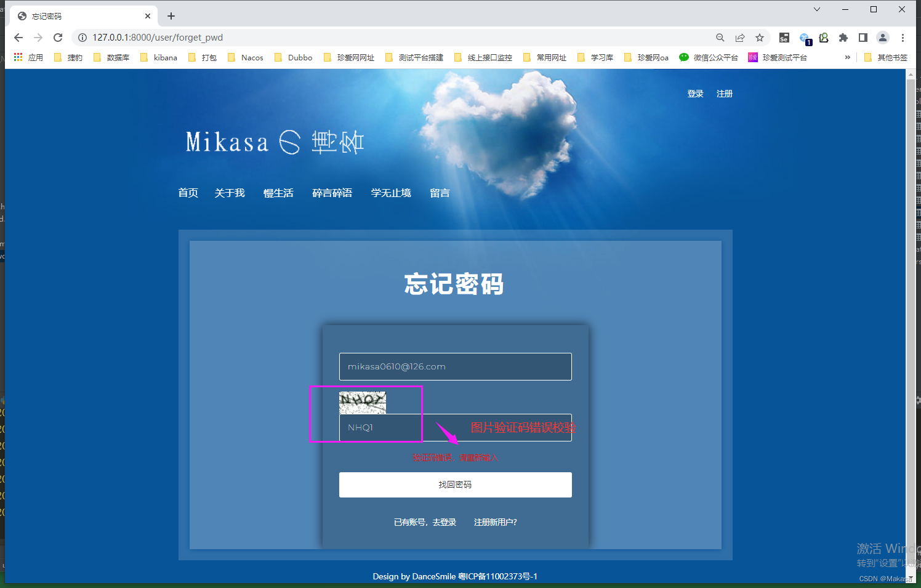Open the zoom magnifier in address bar
The width and height of the screenshot is (921, 588).
click(720, 38)
